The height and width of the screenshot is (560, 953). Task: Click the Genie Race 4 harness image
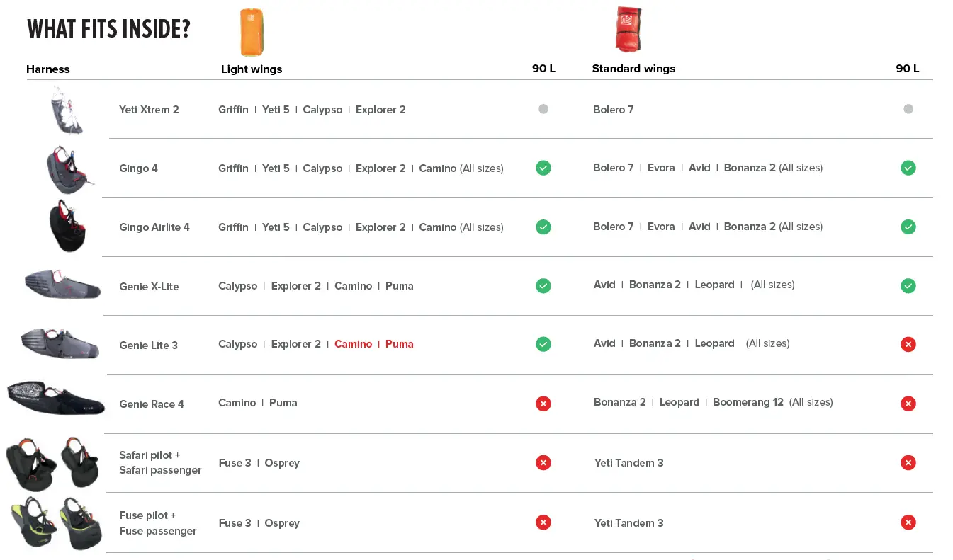pyautogui.click(x=55, y=399)
